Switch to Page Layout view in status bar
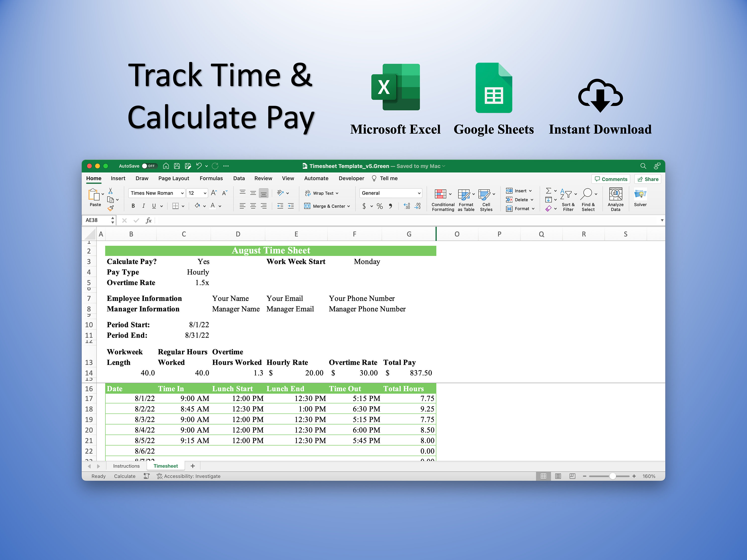This screenshot has width=747, height=560. pos(558,476)
